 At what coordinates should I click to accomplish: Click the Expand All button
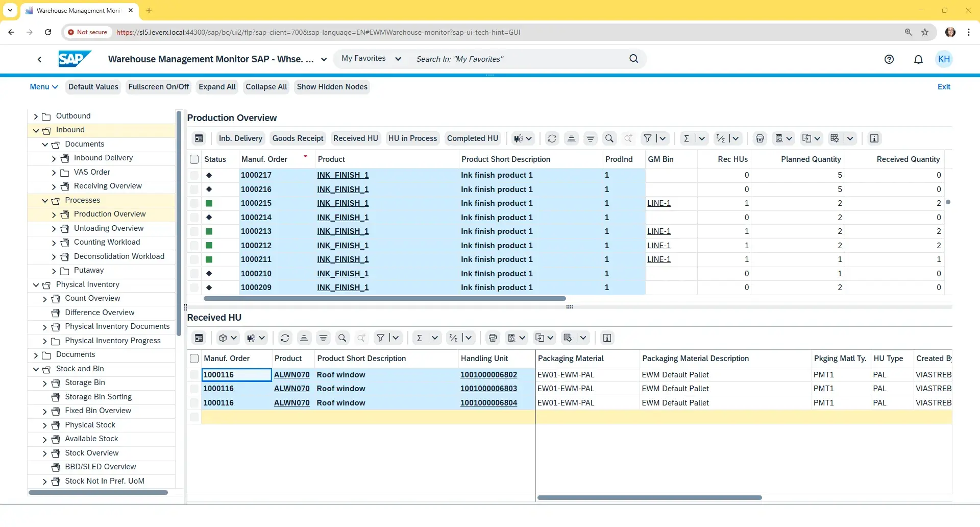217,87
